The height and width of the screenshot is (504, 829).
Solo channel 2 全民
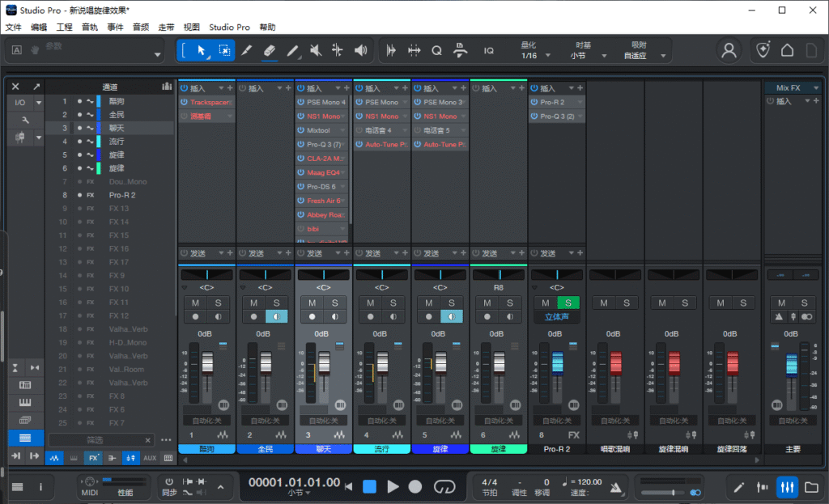[277, 303]
